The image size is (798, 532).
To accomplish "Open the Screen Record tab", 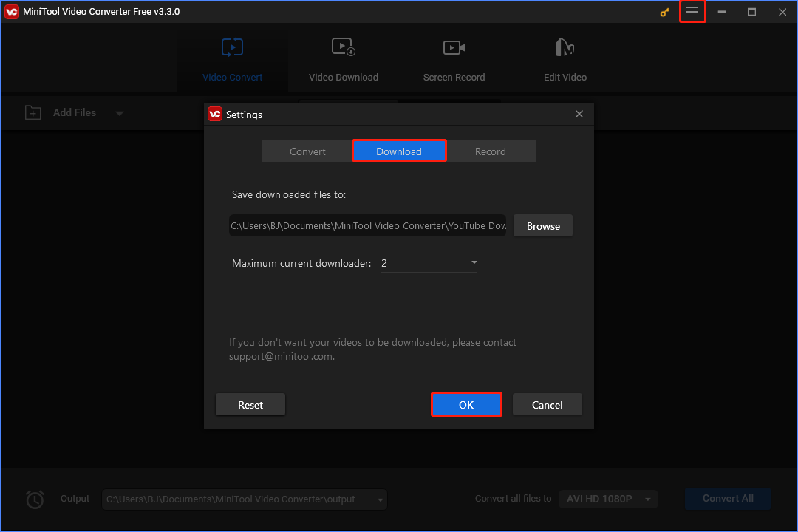I will (x=454, y=60).
